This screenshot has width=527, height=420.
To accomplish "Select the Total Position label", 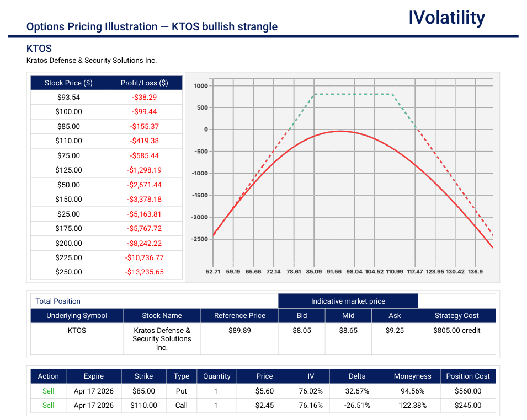I will 58,301.
